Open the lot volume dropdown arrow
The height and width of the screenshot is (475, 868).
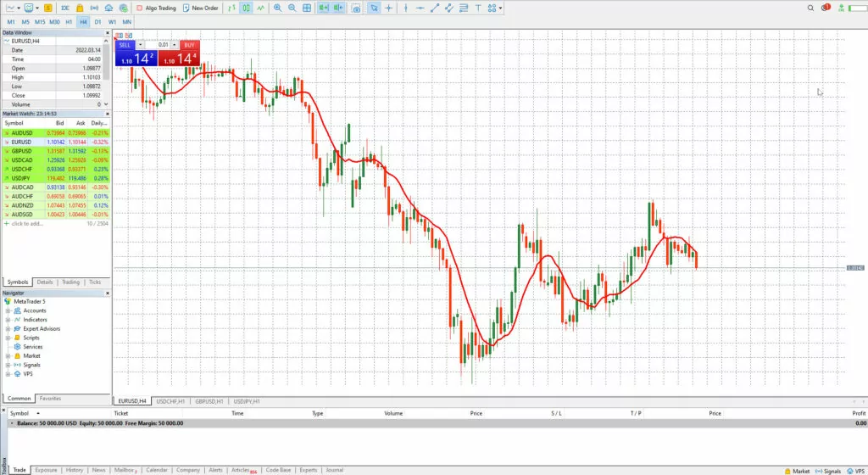pyautogui.click(x=141, y=44)
